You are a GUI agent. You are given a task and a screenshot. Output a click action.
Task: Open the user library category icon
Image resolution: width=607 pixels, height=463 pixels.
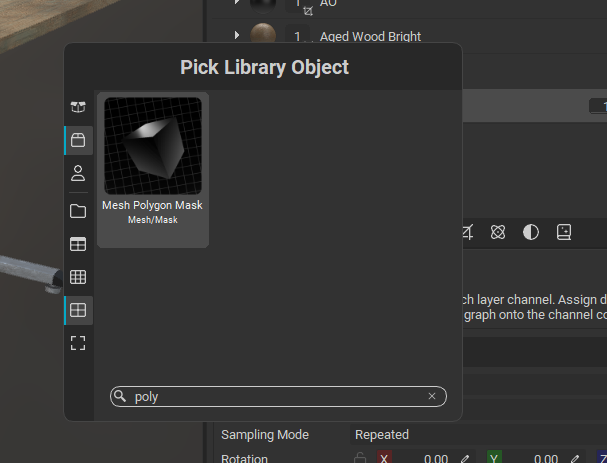78,173
